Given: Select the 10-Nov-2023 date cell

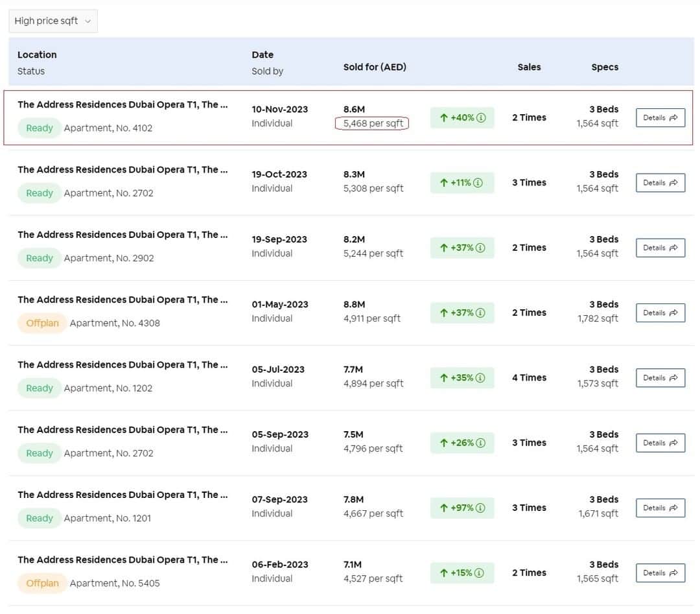Looking at the screenshot, I should point(280,110).
